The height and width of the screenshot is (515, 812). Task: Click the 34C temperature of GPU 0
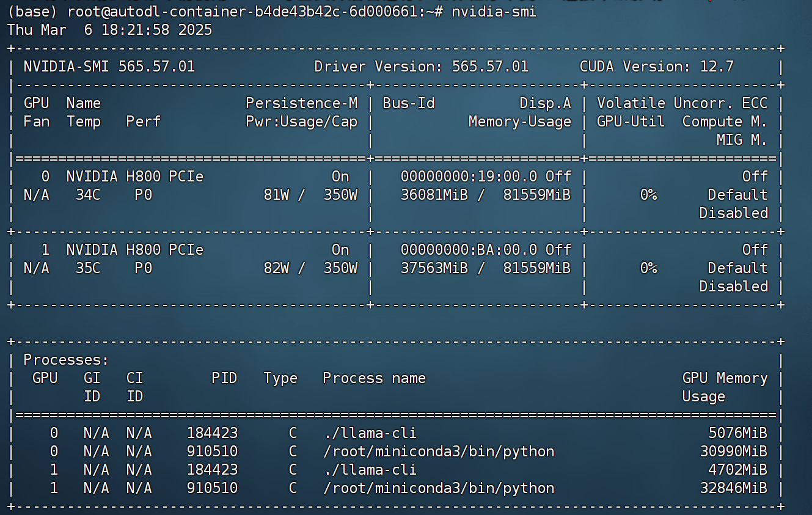coord(88,195)
